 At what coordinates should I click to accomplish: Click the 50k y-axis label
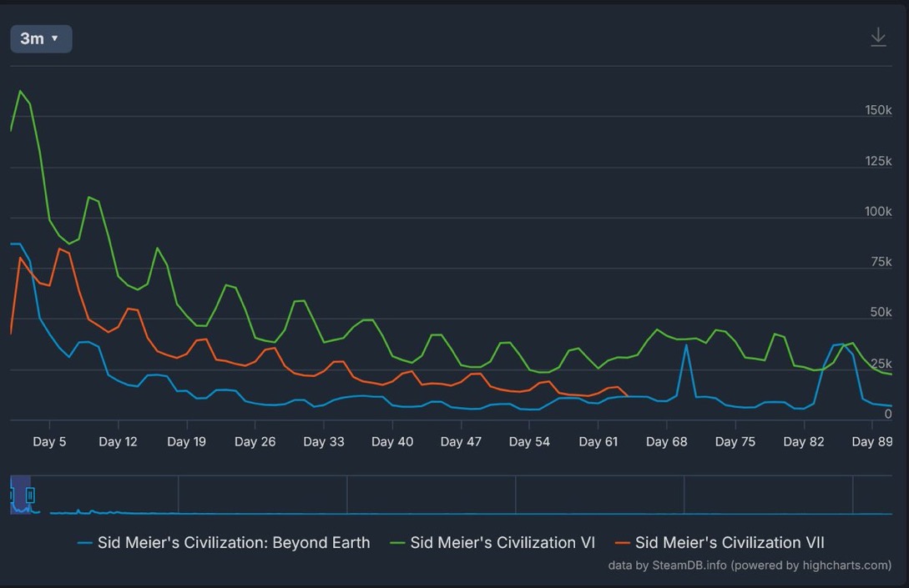pyautogui.click(x=881, y=312)
